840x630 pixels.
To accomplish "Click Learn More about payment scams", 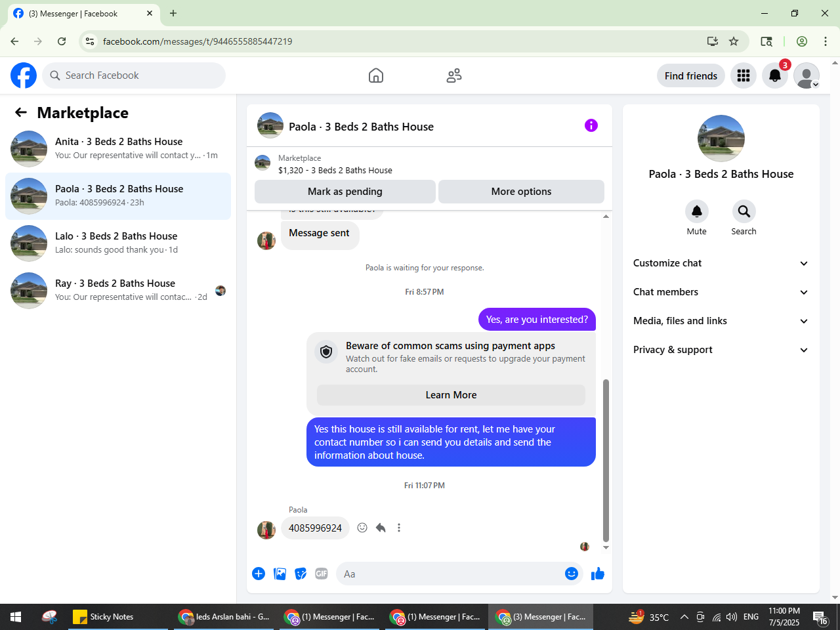I will (451, 395).
